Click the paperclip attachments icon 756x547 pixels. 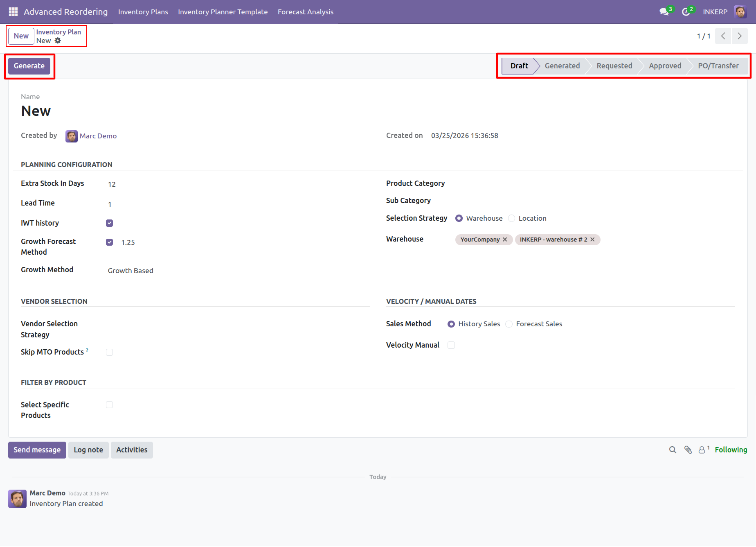(688, 450)
